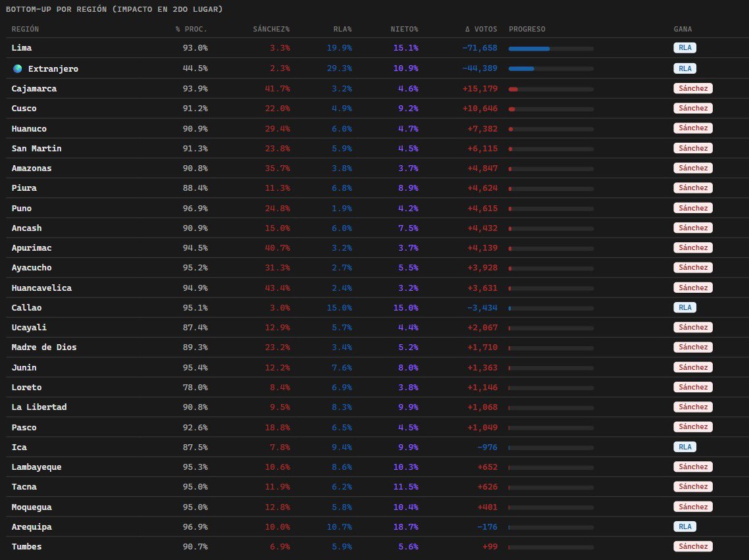Click the RLA badge in Extranjero row
Screen dimensions: 749x560
tap(684, 68)
